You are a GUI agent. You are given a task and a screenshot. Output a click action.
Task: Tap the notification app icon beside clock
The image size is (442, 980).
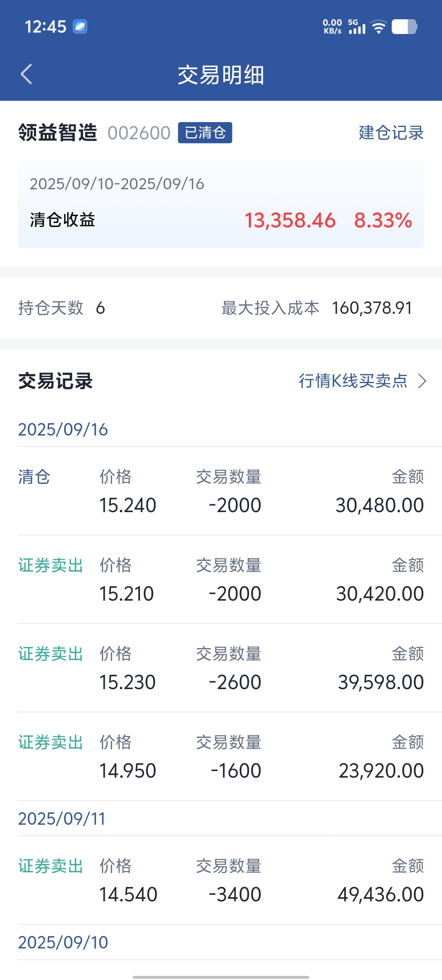coord(80,27)
